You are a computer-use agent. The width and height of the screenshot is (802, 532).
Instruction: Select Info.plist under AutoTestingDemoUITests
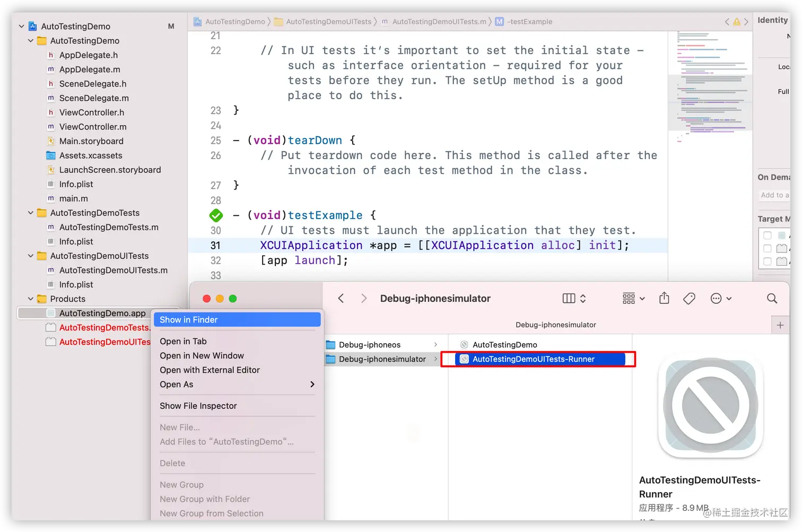(76, 284)
